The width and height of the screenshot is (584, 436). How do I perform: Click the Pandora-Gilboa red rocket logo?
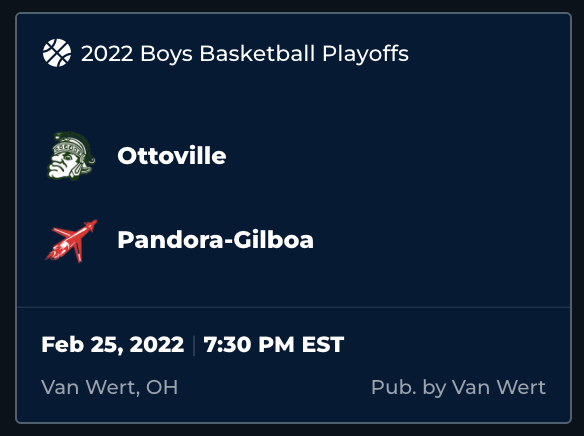coord(71,241)
